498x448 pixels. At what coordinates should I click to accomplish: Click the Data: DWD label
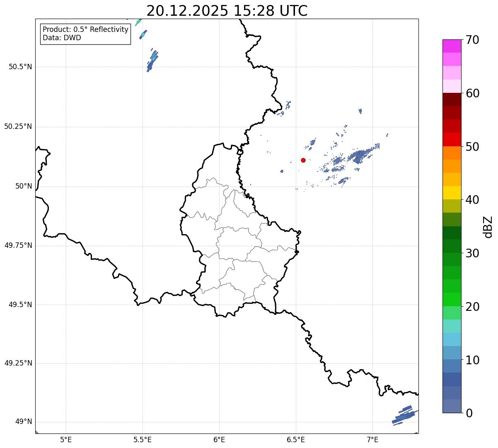coord(62,38)
